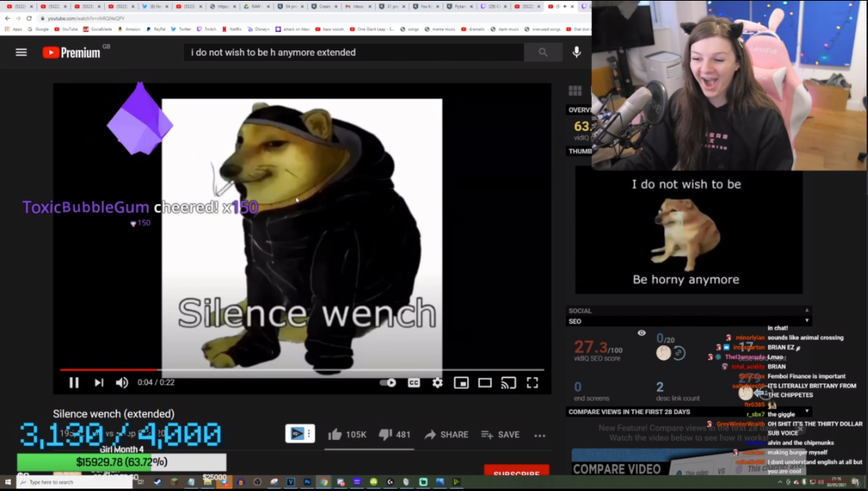Click the youtube.com address bar

tap(310, 18)
